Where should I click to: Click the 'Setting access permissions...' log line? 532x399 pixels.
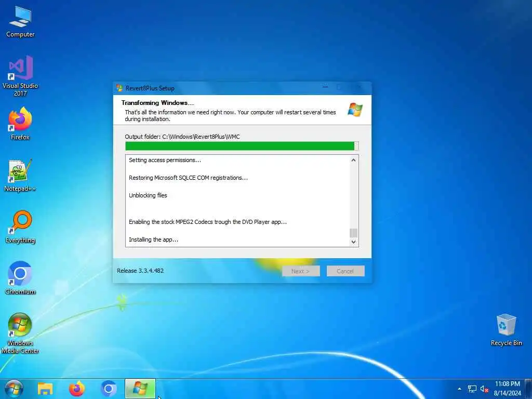click(x=165, y=160)
